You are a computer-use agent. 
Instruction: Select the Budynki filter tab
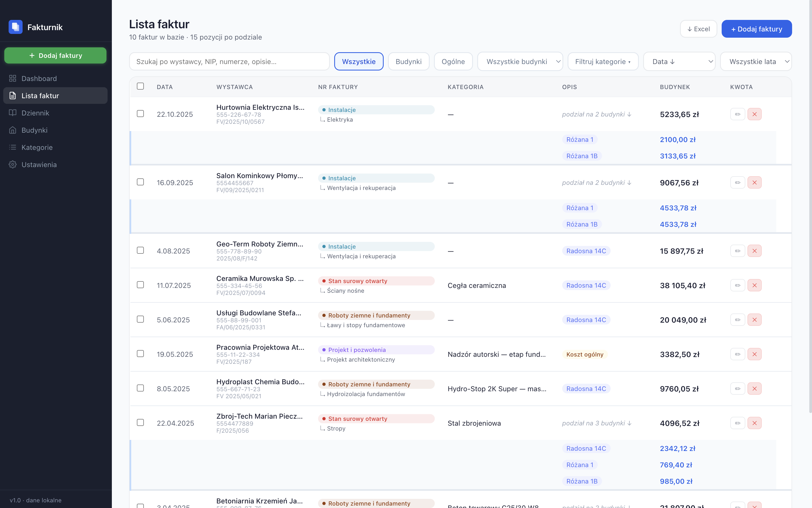click(408, 62)
